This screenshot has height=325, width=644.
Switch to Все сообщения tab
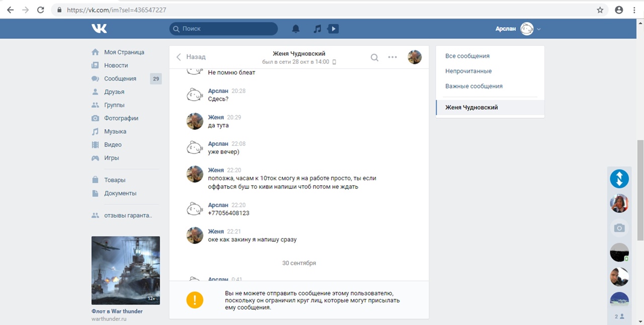[467, 56]
